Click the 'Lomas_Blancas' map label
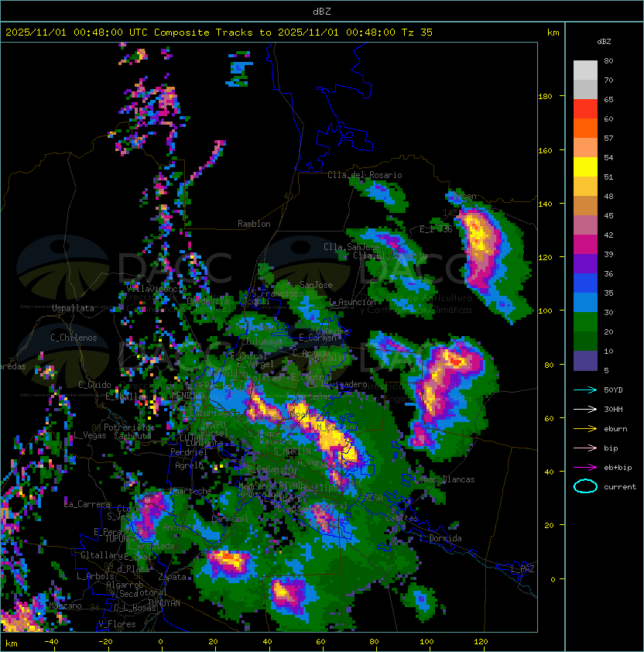The height and width of the screenshot is (652, 644). (444, 479)
